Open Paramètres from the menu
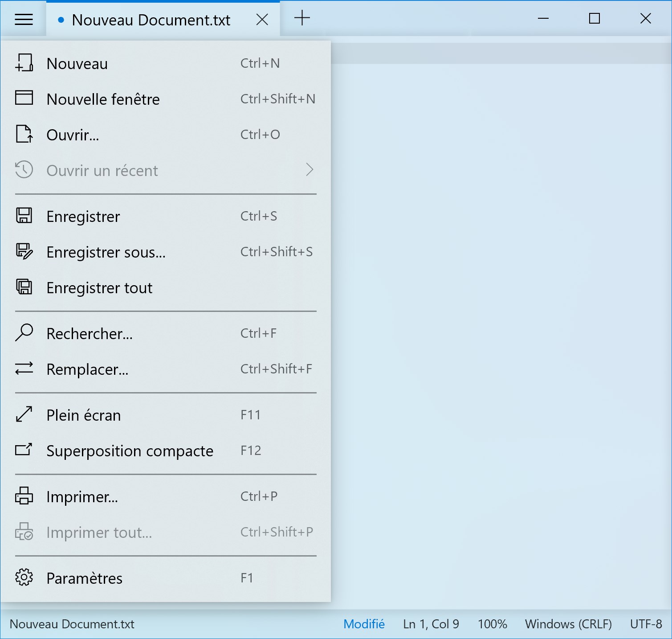672x639 pixels. pos(166,578)
